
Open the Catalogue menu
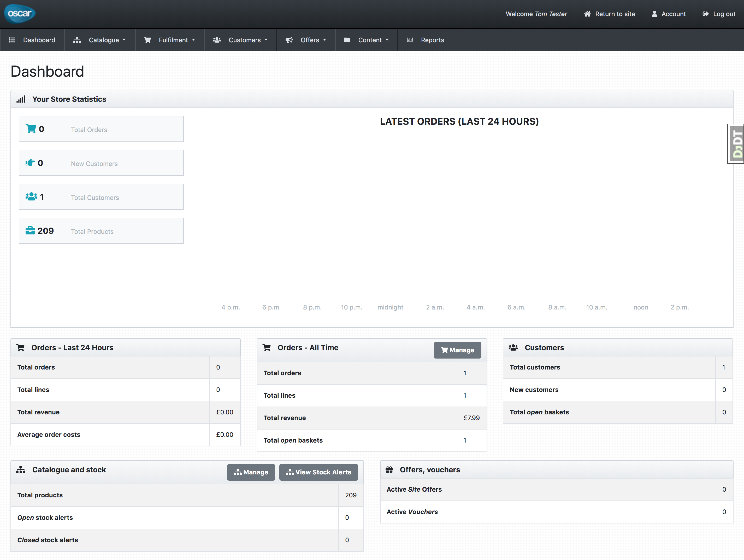click(x=99, y=40)
